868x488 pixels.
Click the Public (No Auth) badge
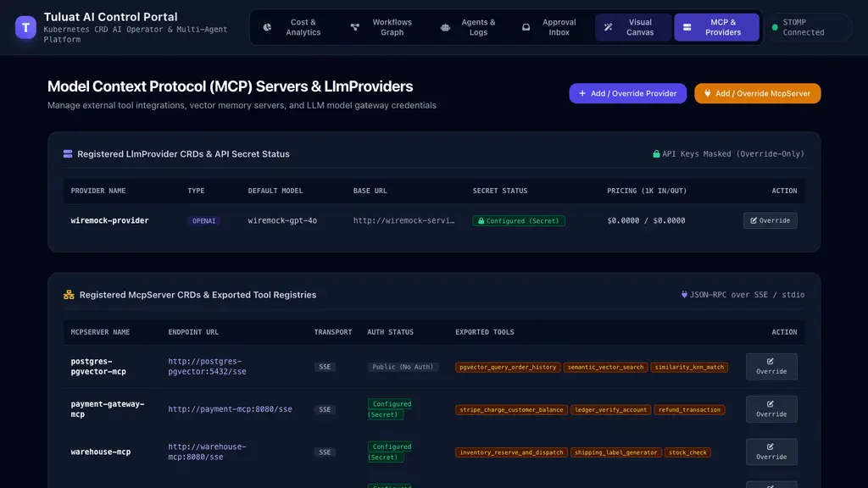tap(403, 367)
